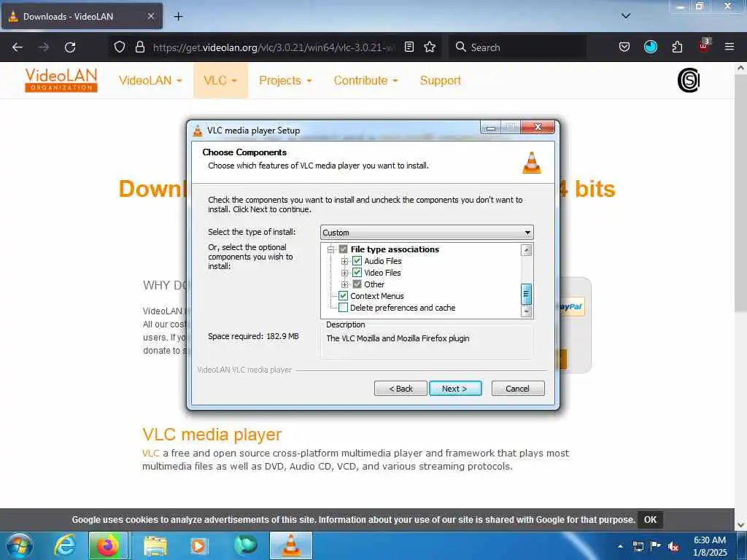Click the shield tracking protection icon

[120, 47]
